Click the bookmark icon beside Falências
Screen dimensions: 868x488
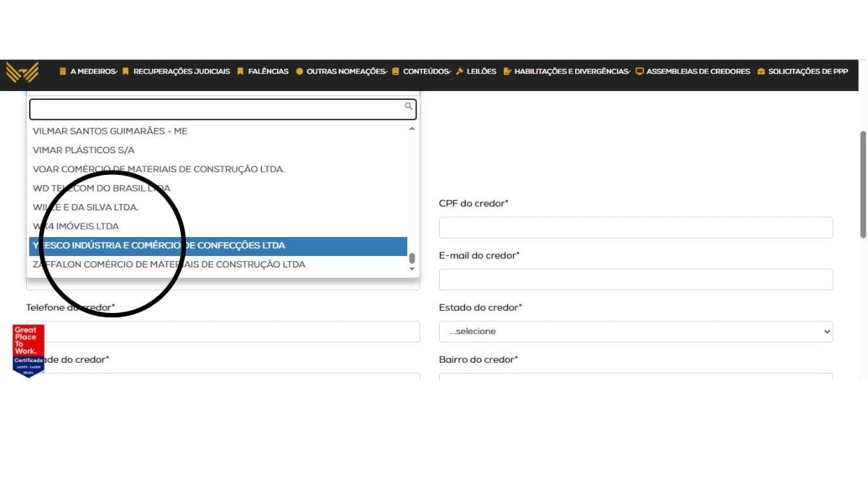240,72
